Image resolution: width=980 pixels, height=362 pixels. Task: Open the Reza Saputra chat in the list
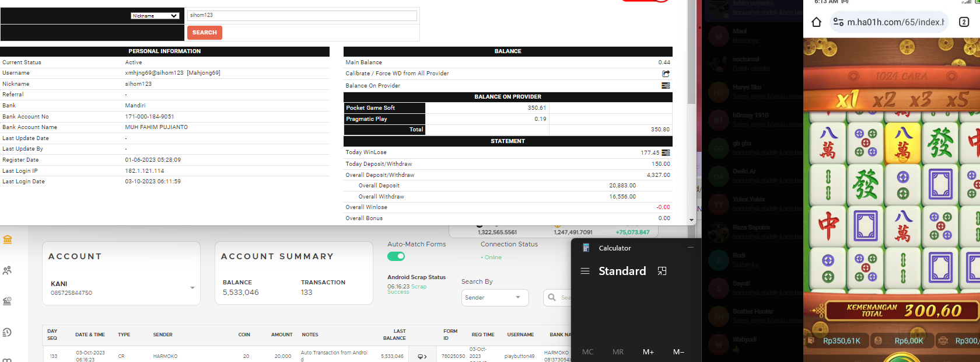pyautogui.click(x=752, y=232)
